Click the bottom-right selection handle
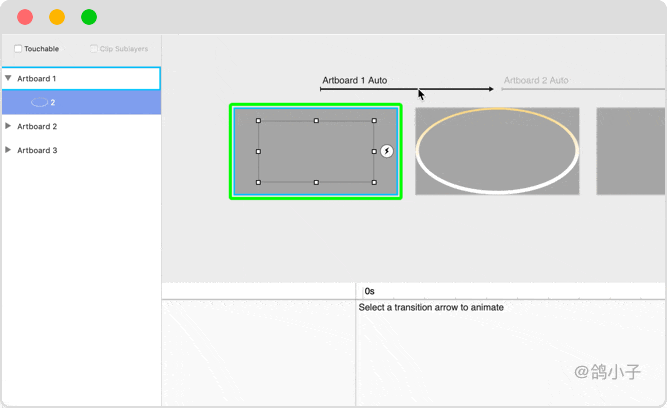Image resolution: width=667 pixels, height=408 pixels. [x=374, y=183]
